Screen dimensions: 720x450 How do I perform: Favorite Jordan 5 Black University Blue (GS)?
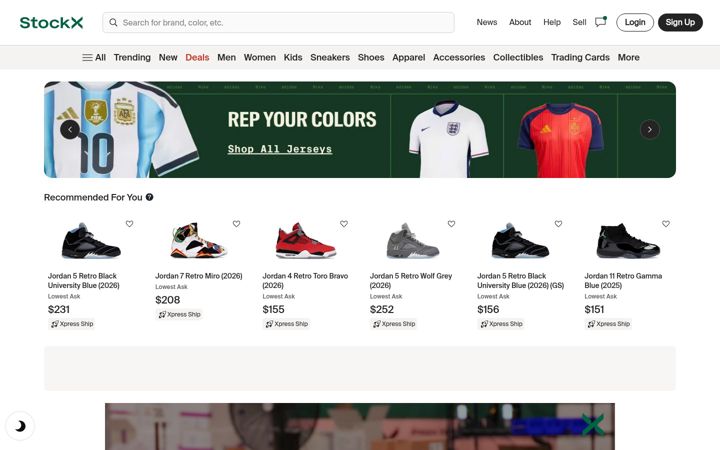pos(558,224)
